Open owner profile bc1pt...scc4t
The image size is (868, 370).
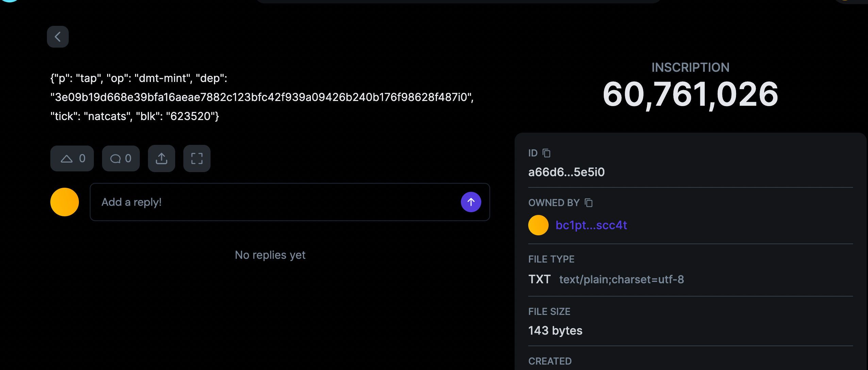591,225
